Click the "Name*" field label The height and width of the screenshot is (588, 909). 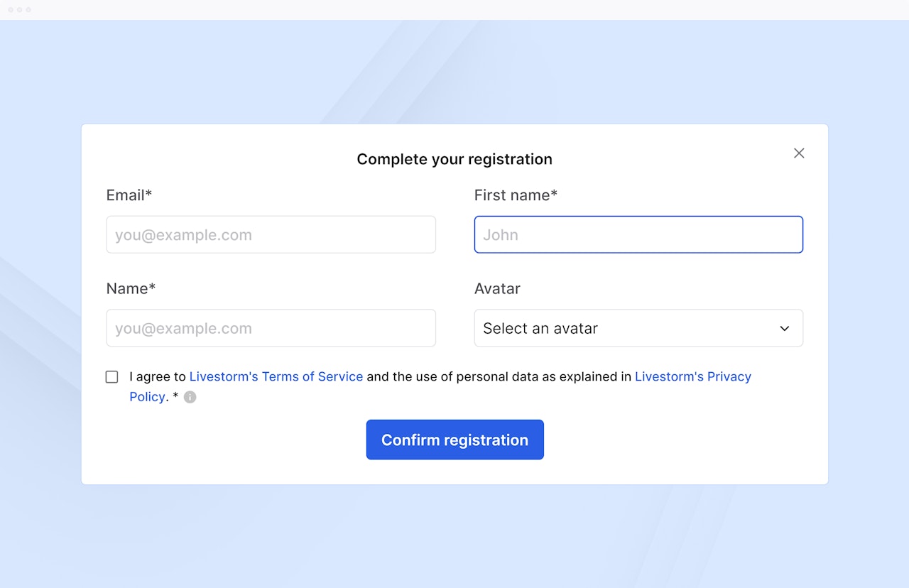pyautogui.click(x=131, y=288)
